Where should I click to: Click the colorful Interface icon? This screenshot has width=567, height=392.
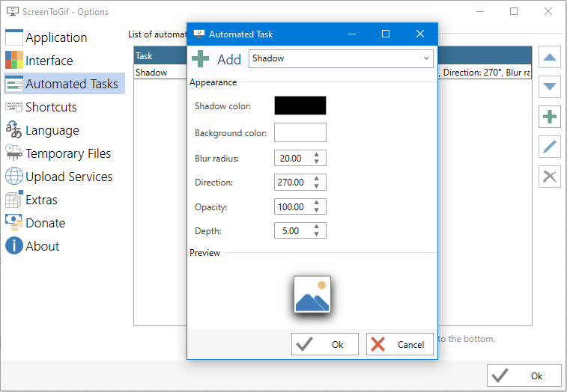click(14, 61)
